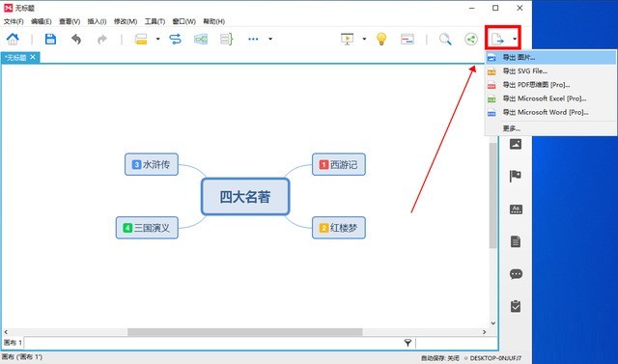Start presentation mode
The image size is (618, 364).
click(x=348, y=39)
